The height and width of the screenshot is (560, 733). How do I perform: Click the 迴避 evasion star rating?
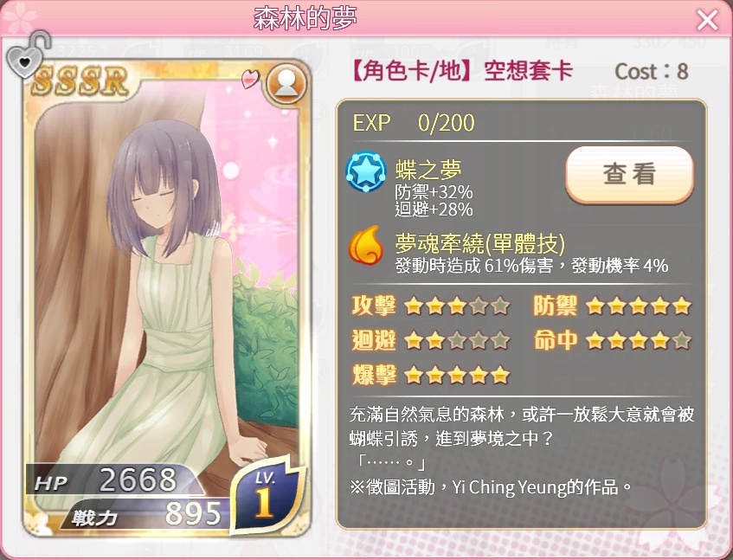(431, 340)
